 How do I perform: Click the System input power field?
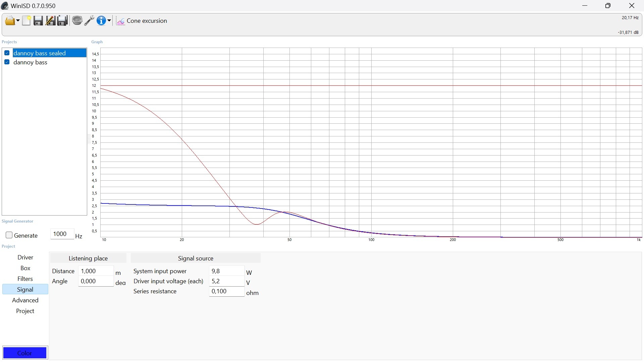click(226, 271)
